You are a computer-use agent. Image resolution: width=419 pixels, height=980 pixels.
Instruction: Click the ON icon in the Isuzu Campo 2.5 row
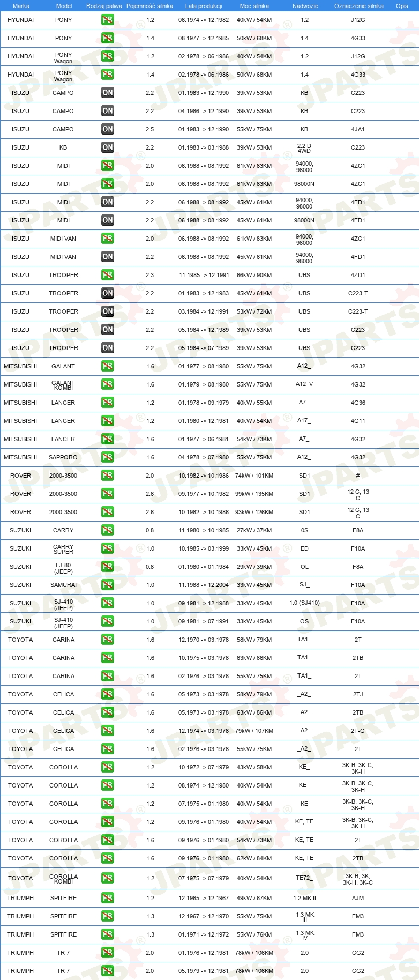108,129
